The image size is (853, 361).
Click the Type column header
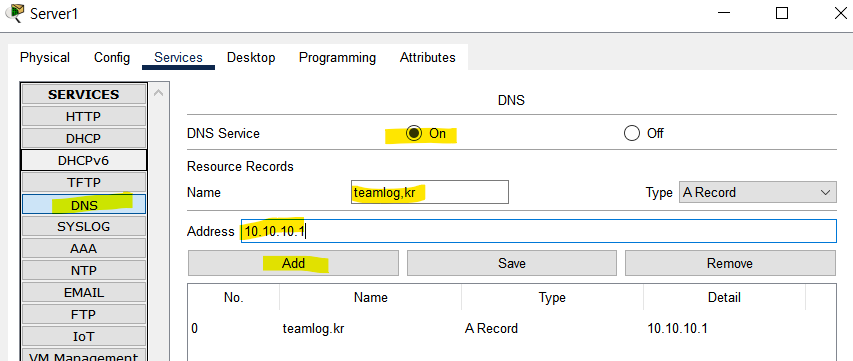coord(552,297)
